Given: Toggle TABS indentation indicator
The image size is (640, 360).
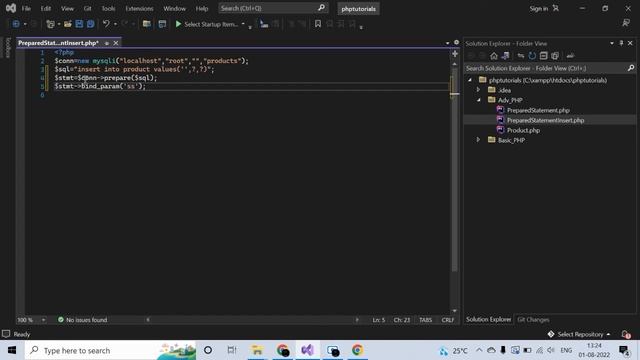Looking at the screenshot, I should click(425, 320).
